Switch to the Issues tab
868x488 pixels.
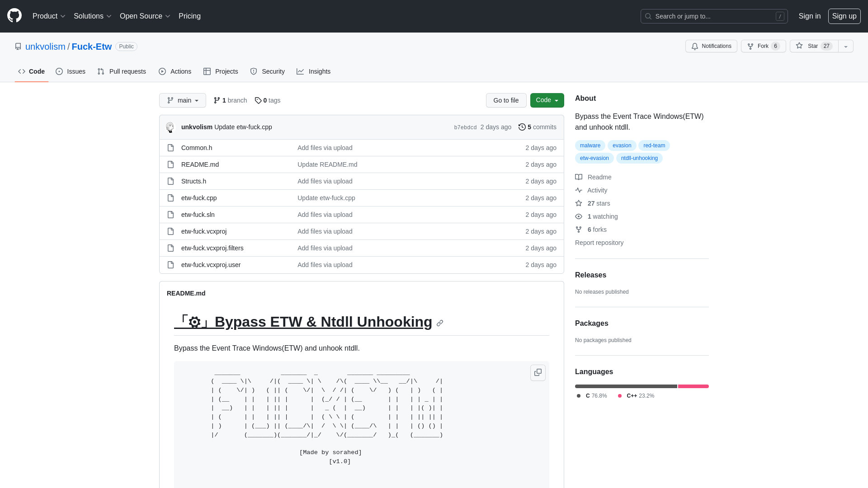(71, 71)
